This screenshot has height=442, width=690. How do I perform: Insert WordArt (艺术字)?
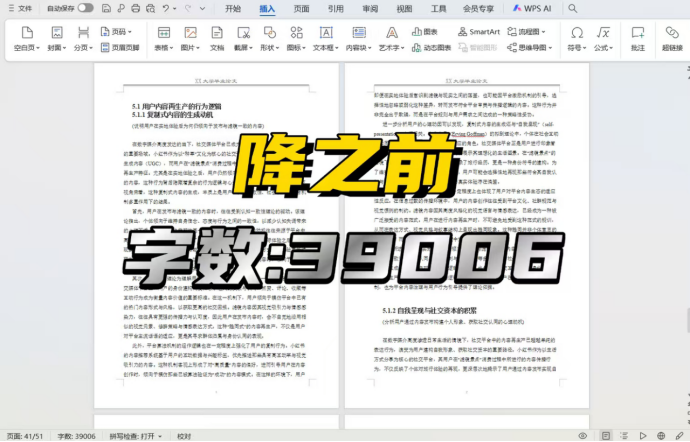pos(392,38)
